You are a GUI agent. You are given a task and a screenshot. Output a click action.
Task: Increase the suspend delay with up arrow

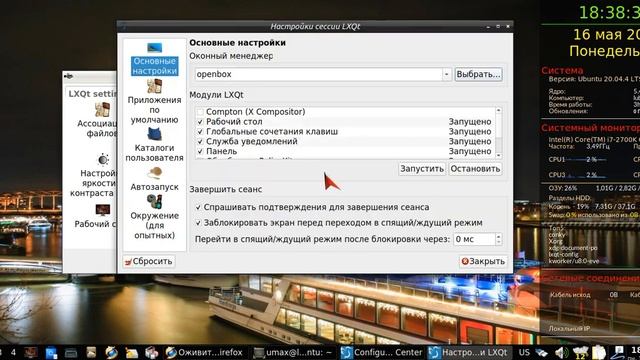tap(498, 236)
